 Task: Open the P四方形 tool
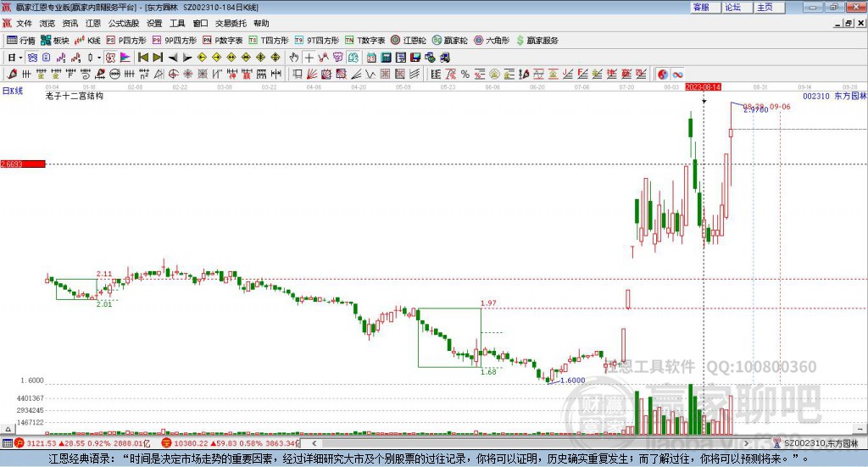pos(126,41)
